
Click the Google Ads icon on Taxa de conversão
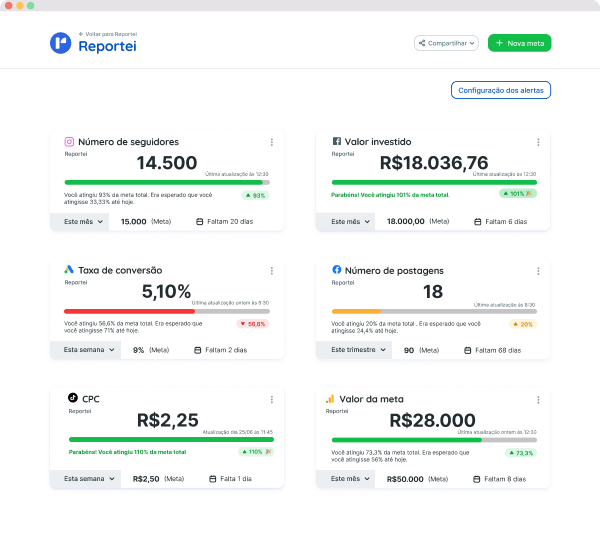[x=69, y=269]
